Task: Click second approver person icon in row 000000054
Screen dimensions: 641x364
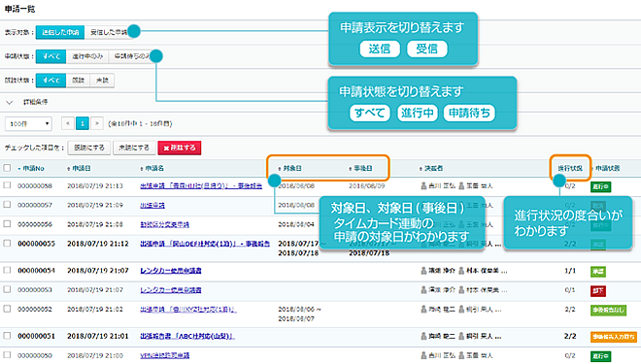Action: click(x=461, y=271)
